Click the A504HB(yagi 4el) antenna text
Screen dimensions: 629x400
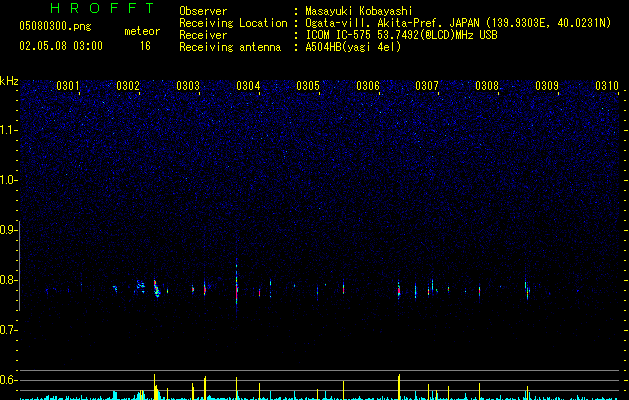(353, 47)
